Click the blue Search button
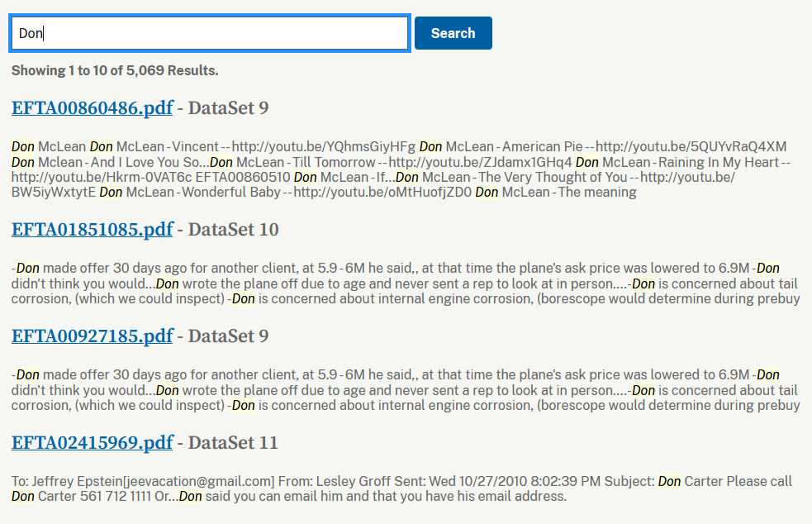The image size is (812, 524). pos(453,33)
